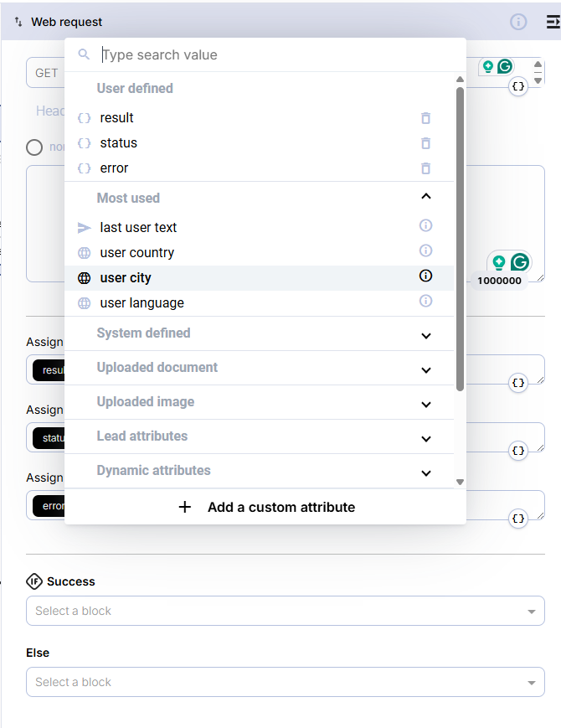Image resolution: width=561 pixels, height=728 pixels.
Task: Focus the Type search value field
Action: (276, 54)
